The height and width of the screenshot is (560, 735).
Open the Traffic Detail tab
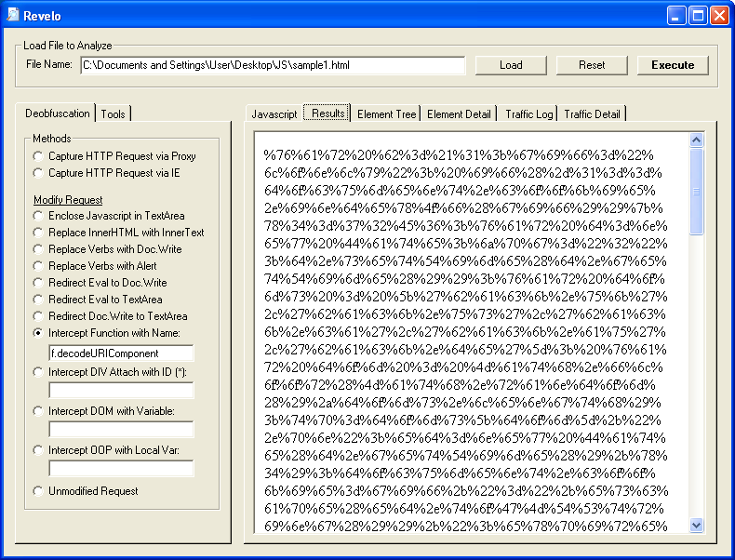pyautogui.click(x=592, y=113)
